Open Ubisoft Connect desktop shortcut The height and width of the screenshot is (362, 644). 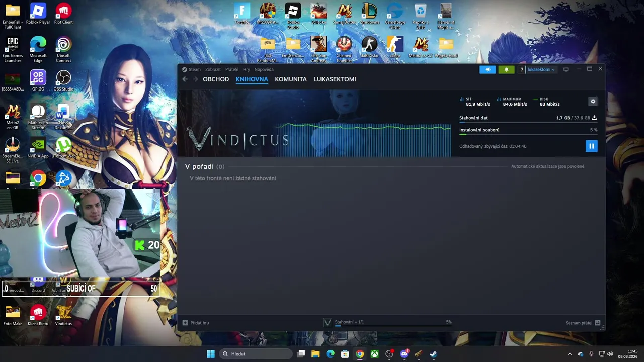tap(63, 49)
